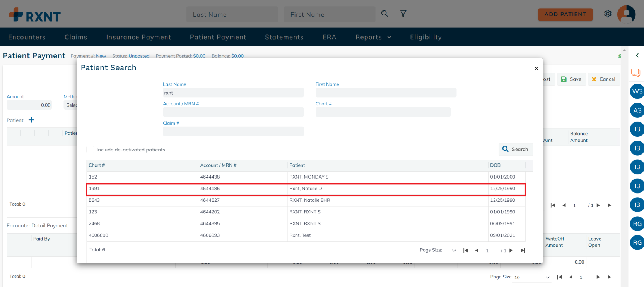This screenshot has height=287, width=644.
Task: Click last page arrow in Encounter Detail pager
Action: pos(610,277)
